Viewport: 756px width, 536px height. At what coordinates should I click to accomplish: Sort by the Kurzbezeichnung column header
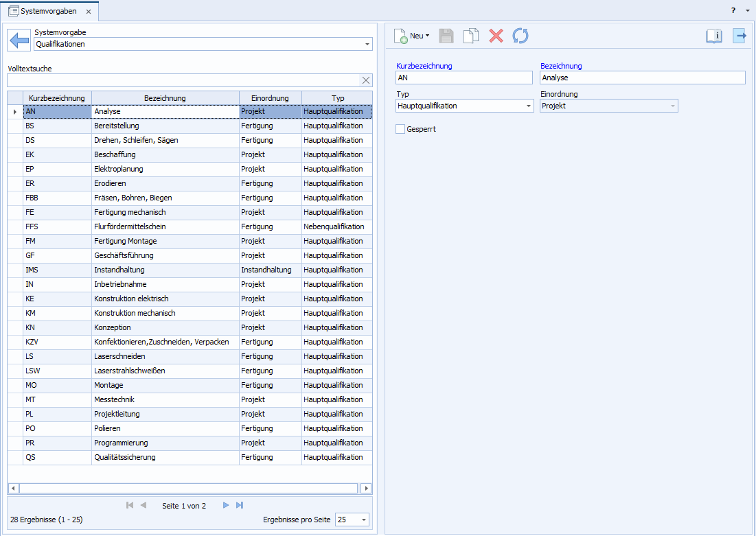[x=57, y=98]
